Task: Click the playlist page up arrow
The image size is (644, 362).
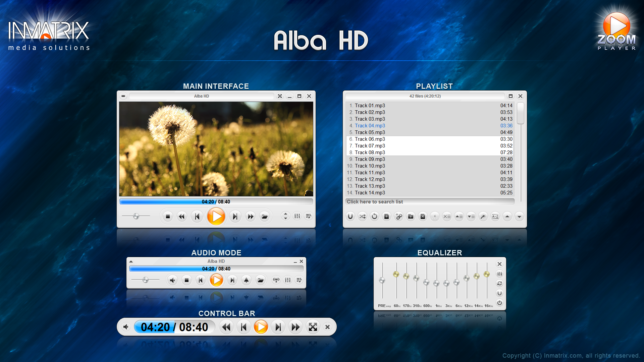Action: (507, 217)
